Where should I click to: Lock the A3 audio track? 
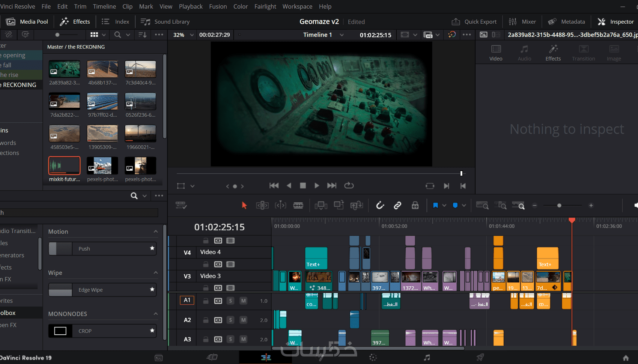(x=206, y=339)
